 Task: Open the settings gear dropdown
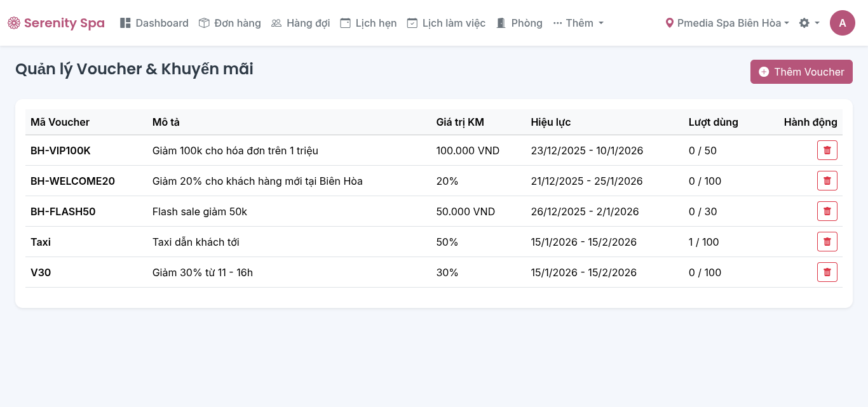pos(809,23)
